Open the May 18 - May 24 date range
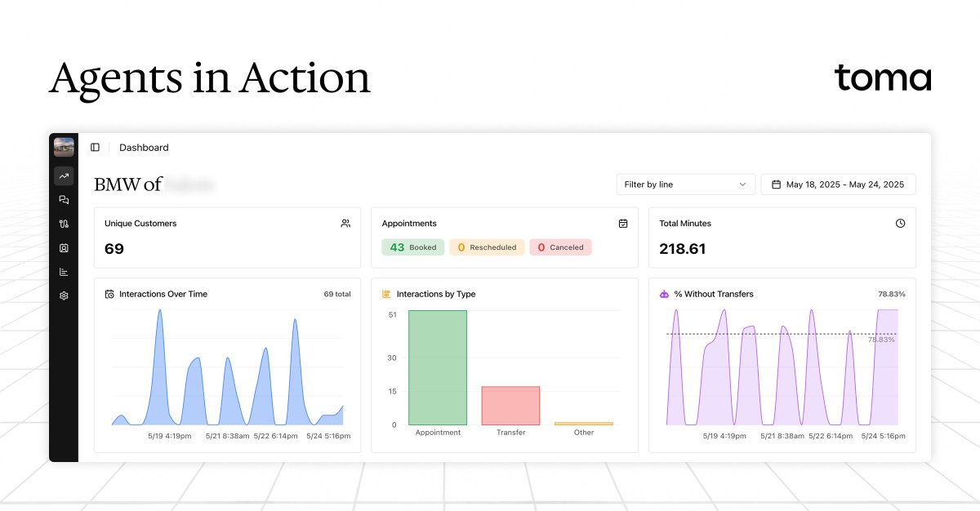 coord(838,184)
